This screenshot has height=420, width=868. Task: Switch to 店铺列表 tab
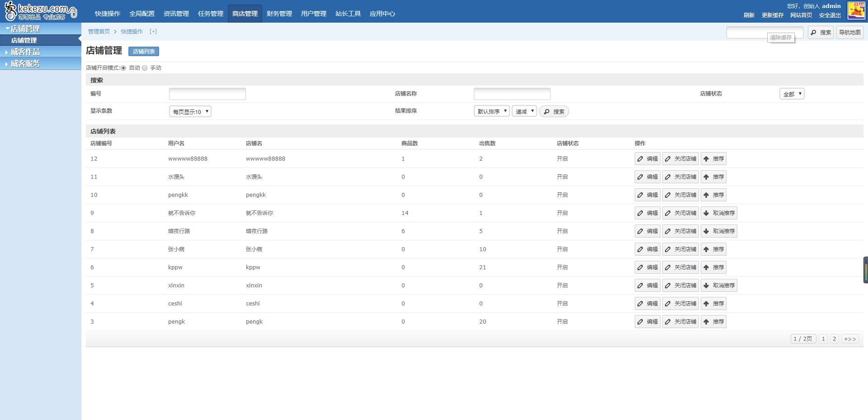[144, 52]
